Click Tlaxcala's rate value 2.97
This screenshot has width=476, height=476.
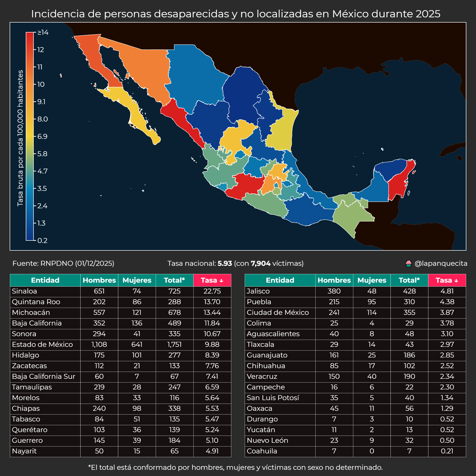point(447,344)
